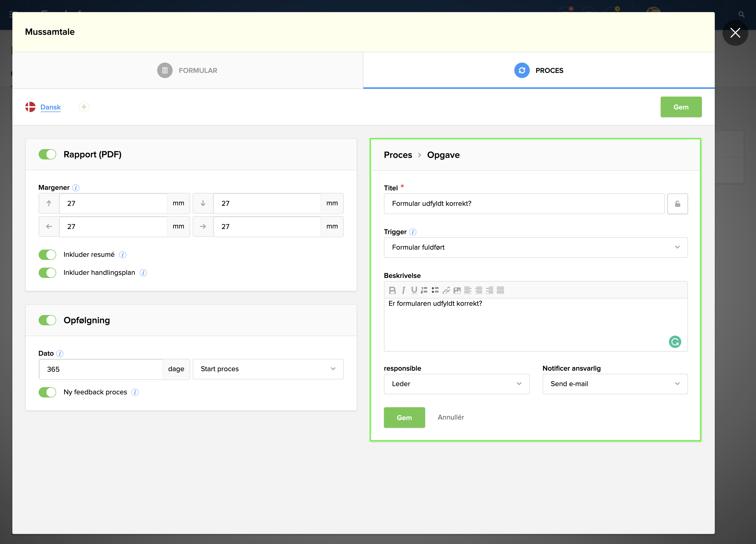Click the insert link icon
Image resolution: width=756 pixels, height=544 pixels.
coord(446,290)
